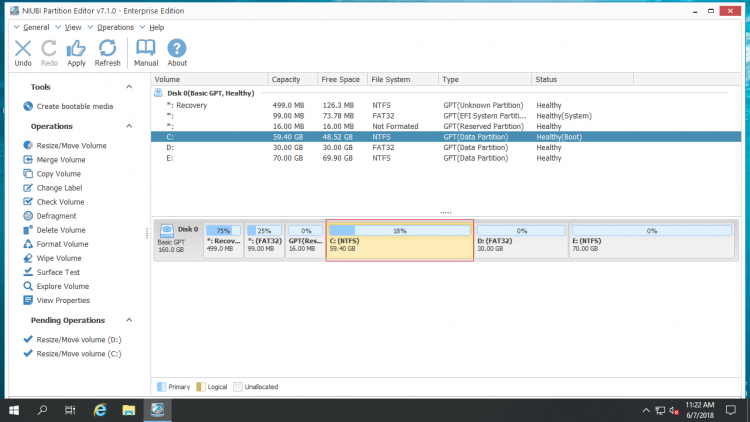Open the Action Center notification icon

click(x=731, y=410)
